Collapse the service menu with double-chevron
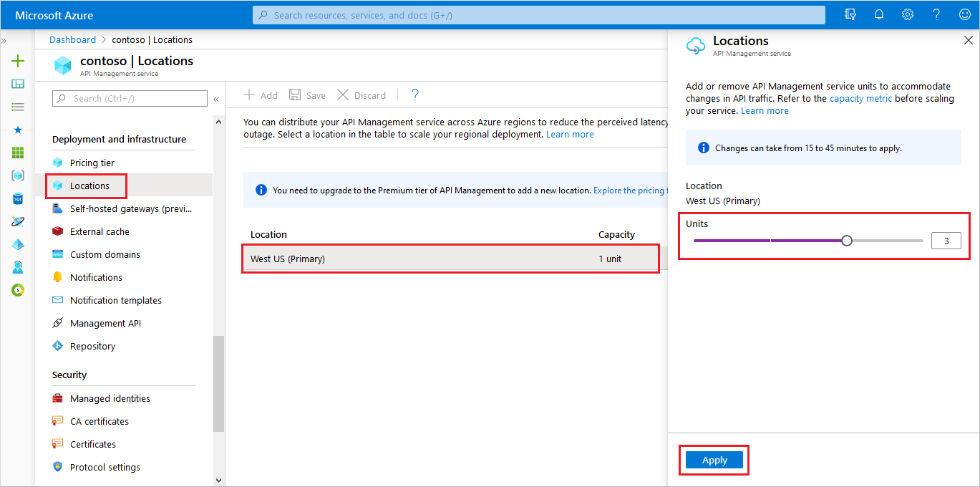The height and width of the screenshot is (487, 980). (x=216, y=100)
